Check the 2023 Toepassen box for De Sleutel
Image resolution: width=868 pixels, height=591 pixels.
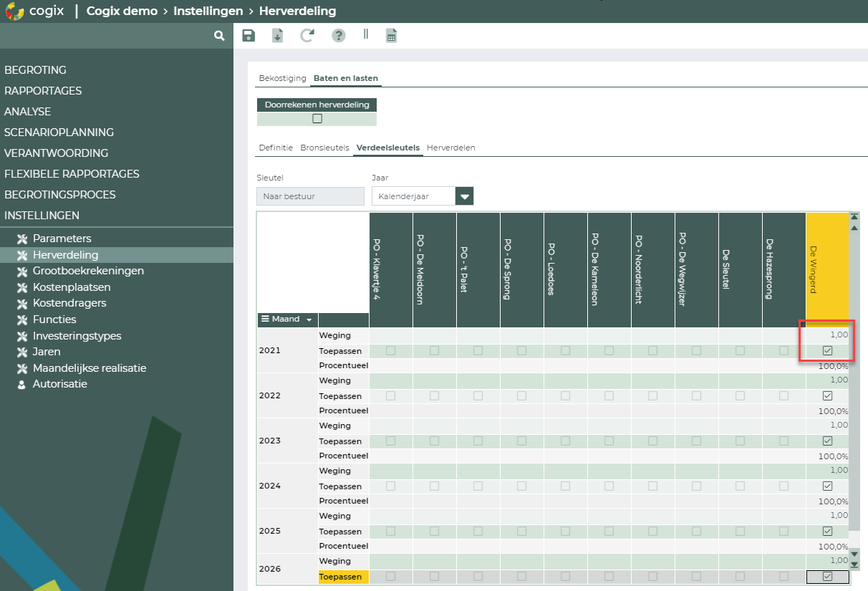[740, 441]
